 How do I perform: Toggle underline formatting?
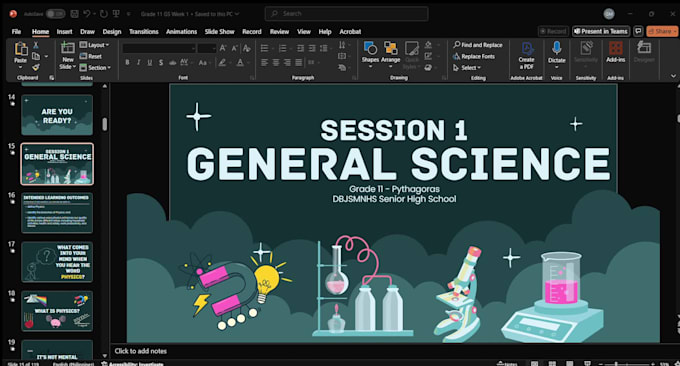(x=150, y=62)
